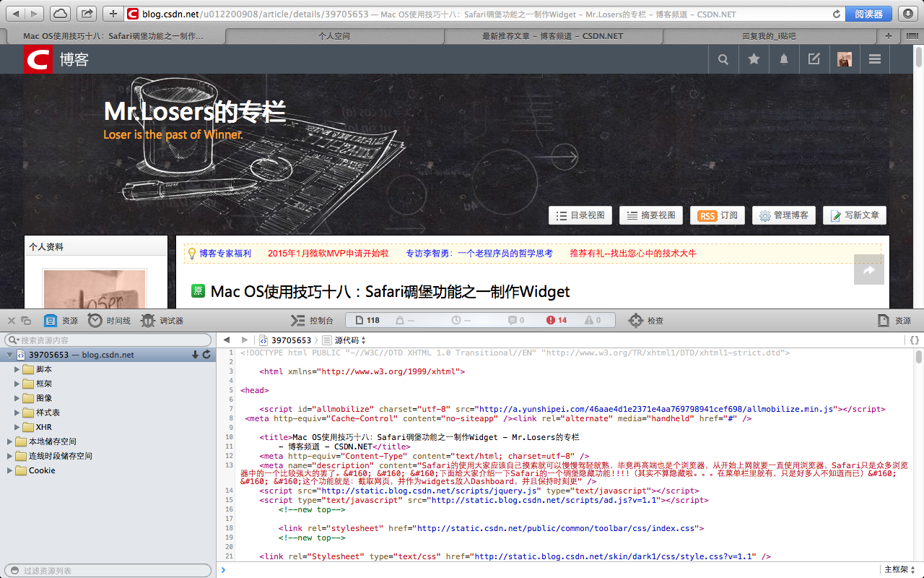This screenshot has width=924, height=578.
Task: Open a new tab with plus at tab bar end
Action: [x=889, y=35]
